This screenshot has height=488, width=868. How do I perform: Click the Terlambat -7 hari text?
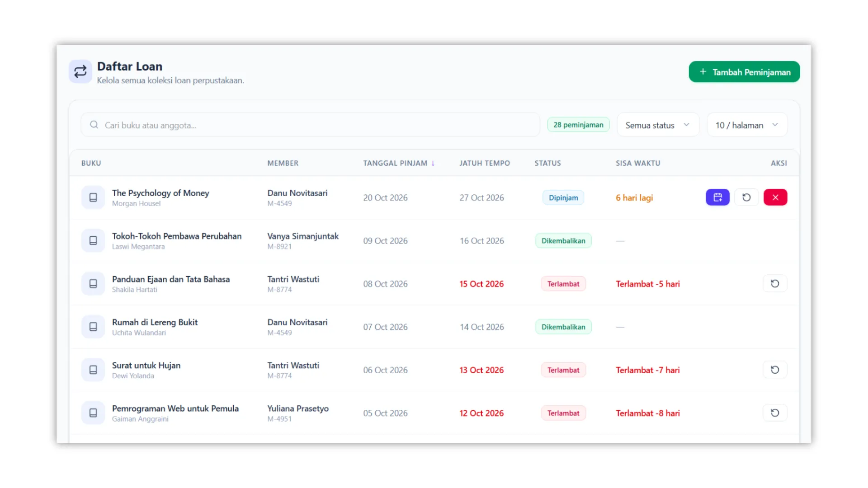tap(648, 370)
